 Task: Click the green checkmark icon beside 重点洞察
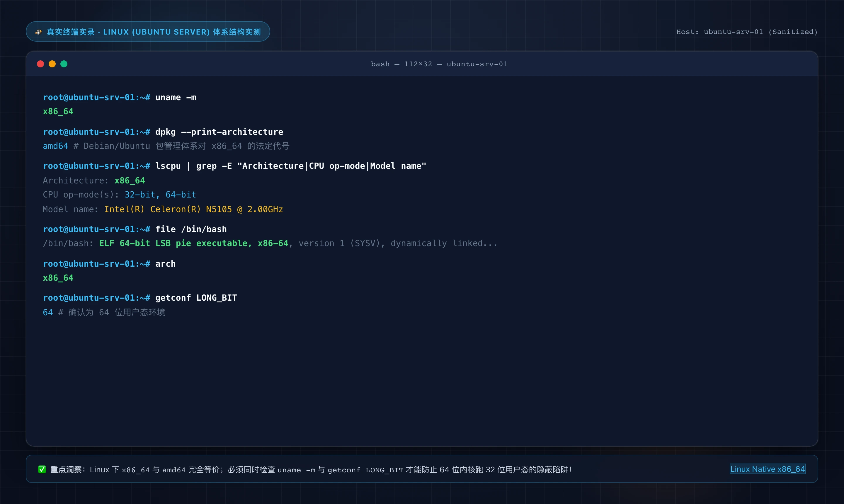[42, 469]
